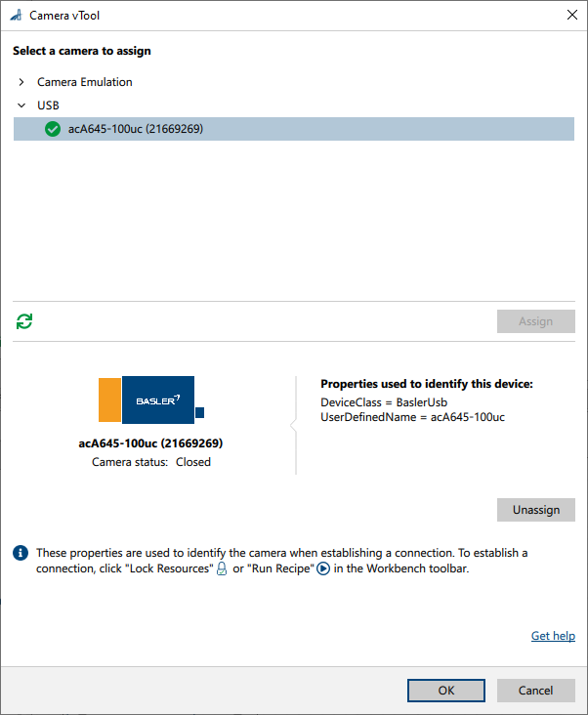
Task: Click the Assign button
Action: [x=535, y=321]
